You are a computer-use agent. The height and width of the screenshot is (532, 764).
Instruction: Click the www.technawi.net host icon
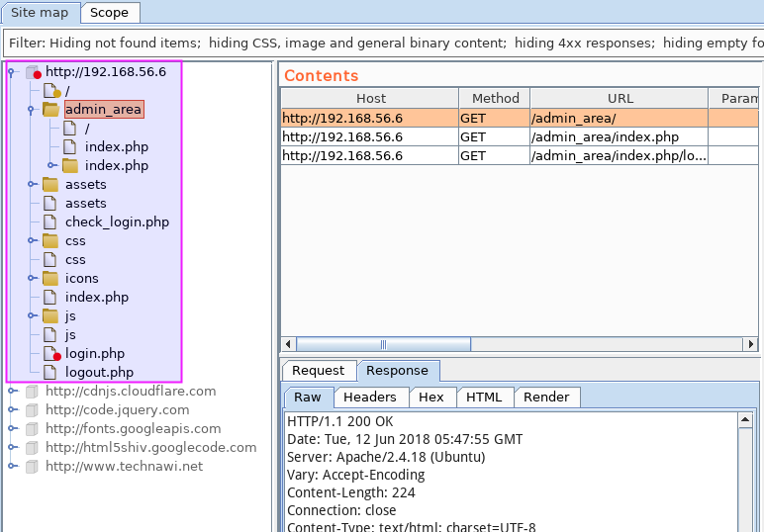click(x=32, y=467)
